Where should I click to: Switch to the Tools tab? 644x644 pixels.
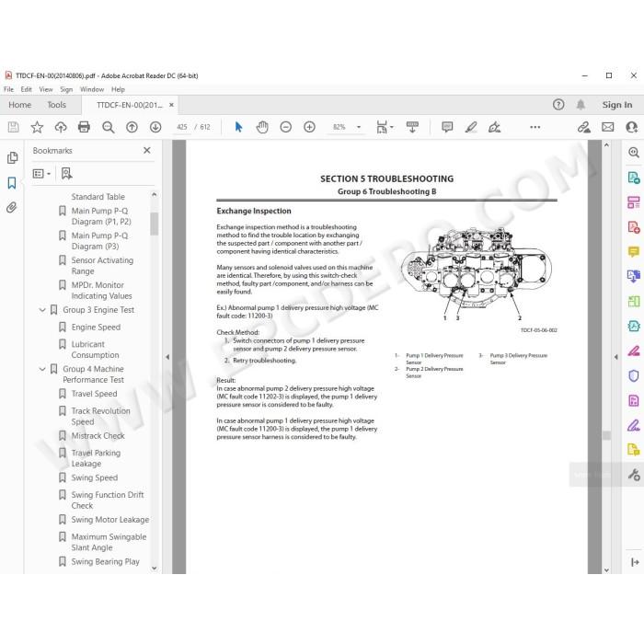coord(57,105)
